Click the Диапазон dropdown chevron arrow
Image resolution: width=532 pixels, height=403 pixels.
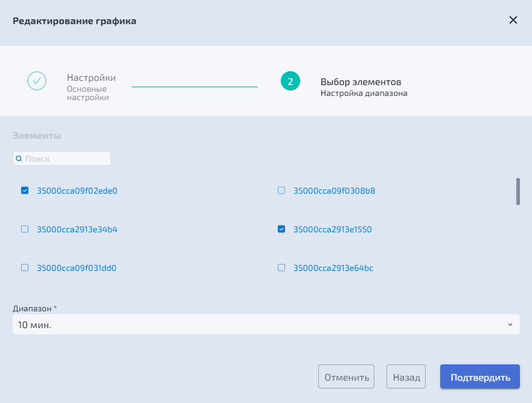[510, 325]
